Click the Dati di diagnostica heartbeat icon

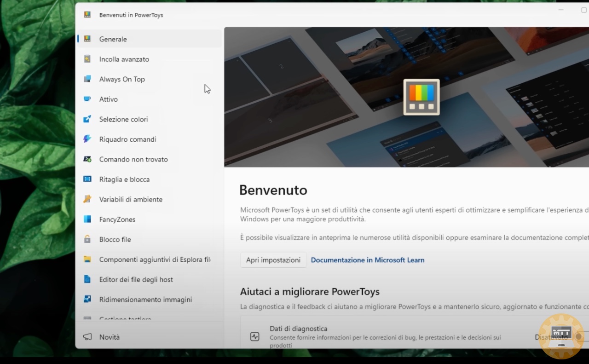(x=255, y=336)
